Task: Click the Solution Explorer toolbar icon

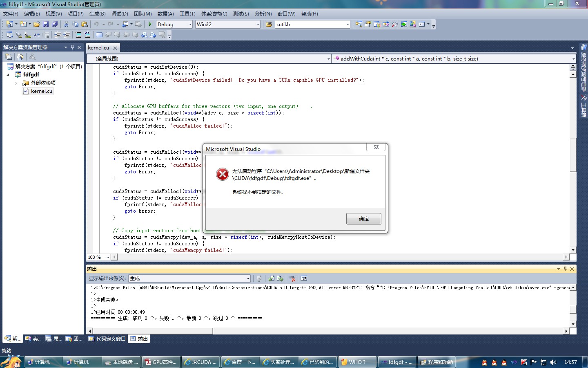Action: 359,25
